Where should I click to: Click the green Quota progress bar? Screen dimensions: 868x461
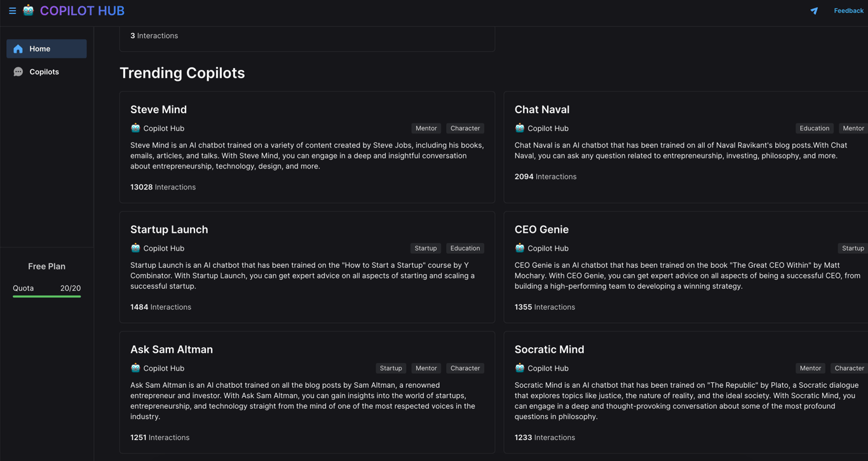click(46, 297)
